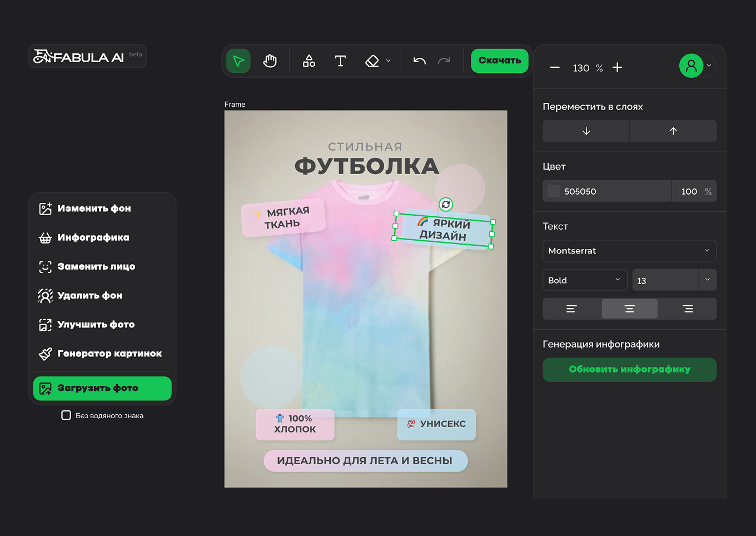
Task: Open the Генератор картинок tool
Action: 110,354
